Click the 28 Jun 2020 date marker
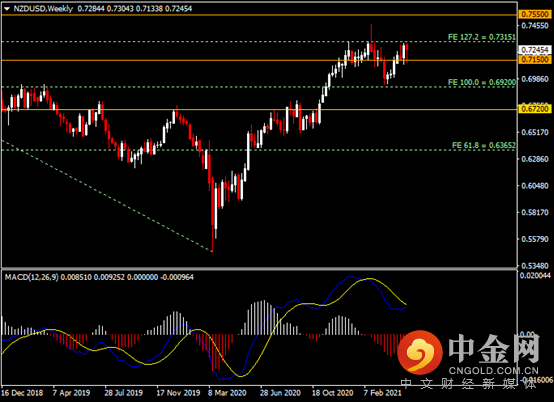The image size is (554, 402). (280, 393)
